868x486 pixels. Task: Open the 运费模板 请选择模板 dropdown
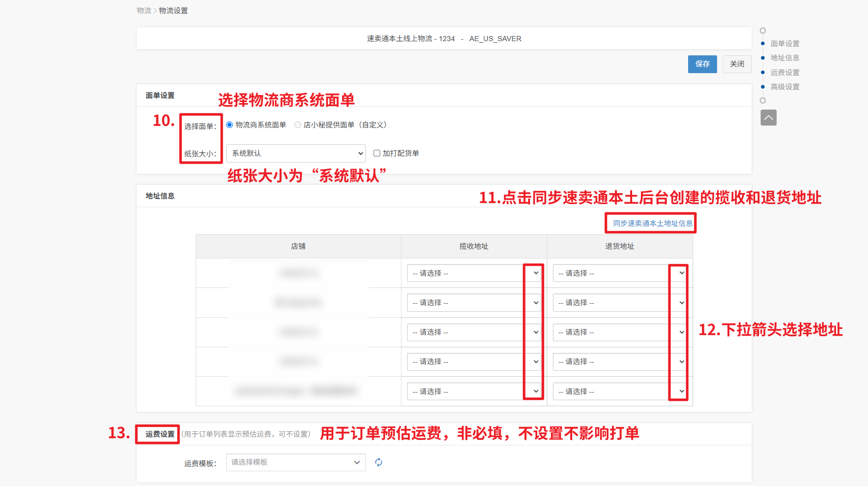pos(296,462)
